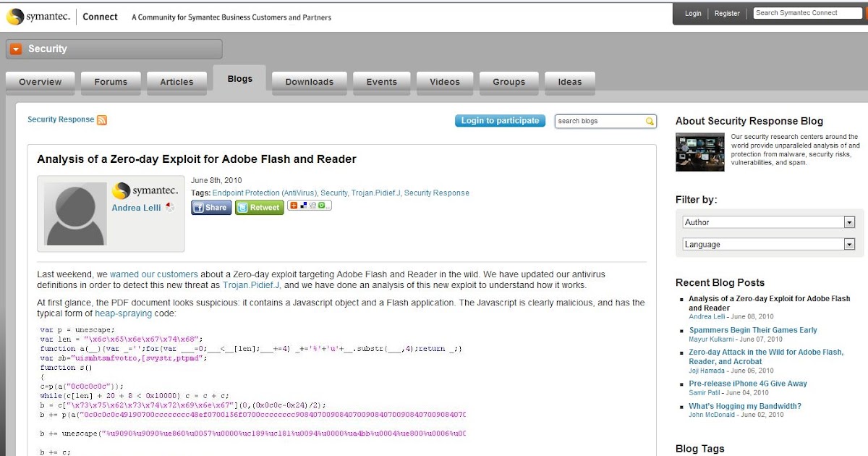Open 'What's Hogging my Bandwidth?' post
868x456 pixels.
click(745, 407)
